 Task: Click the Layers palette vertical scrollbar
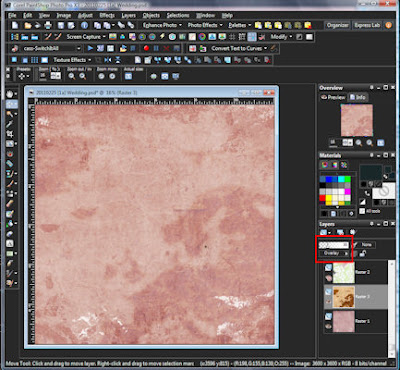(392, 309)
